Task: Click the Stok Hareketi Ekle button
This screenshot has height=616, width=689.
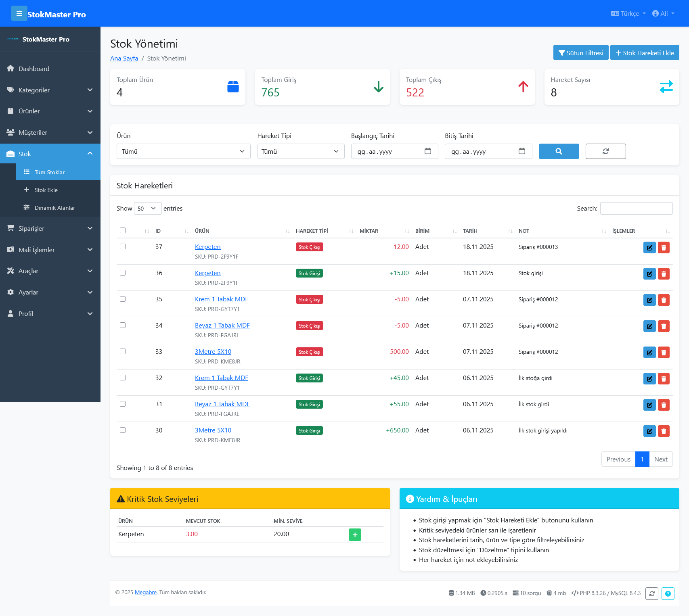Action: tap(645, 52)
